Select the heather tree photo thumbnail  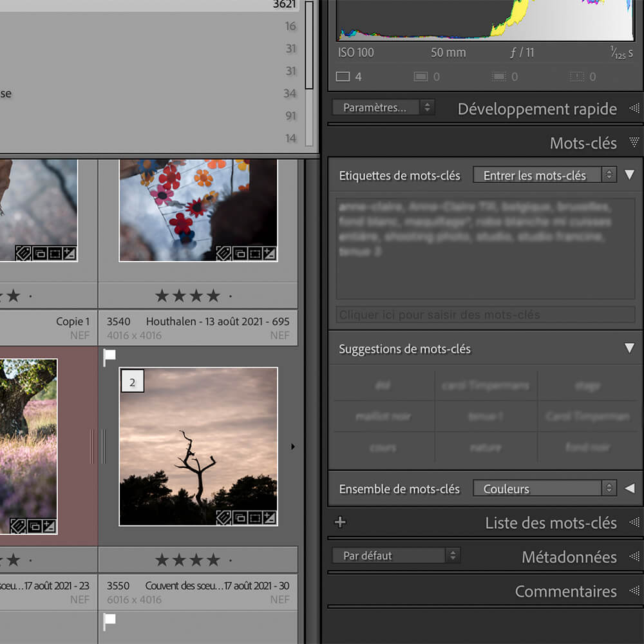[28, 446]
